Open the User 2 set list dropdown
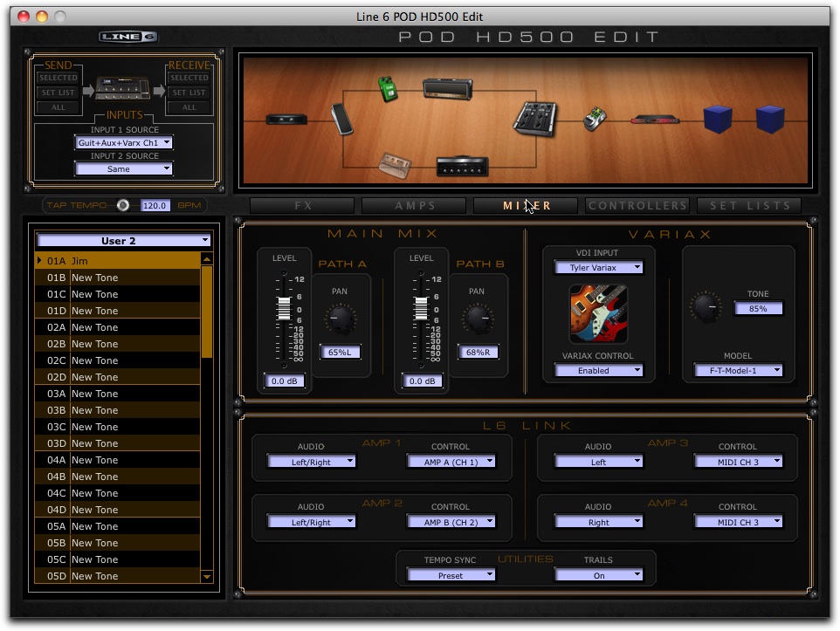 123,241
